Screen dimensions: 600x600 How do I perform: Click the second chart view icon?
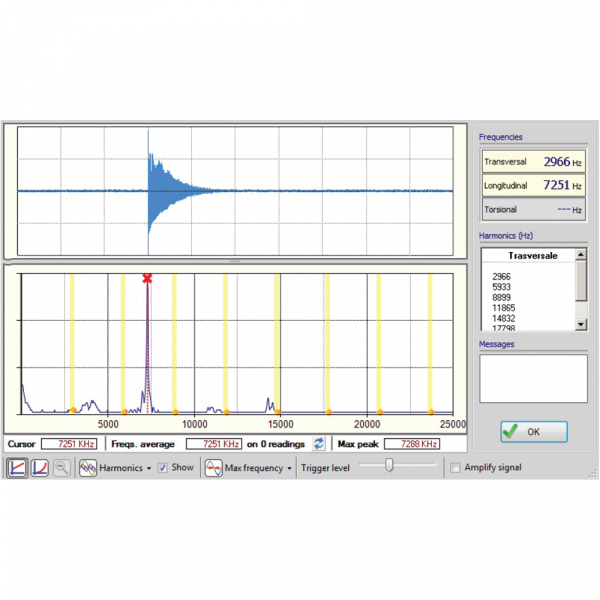click(x=39, y=467)
